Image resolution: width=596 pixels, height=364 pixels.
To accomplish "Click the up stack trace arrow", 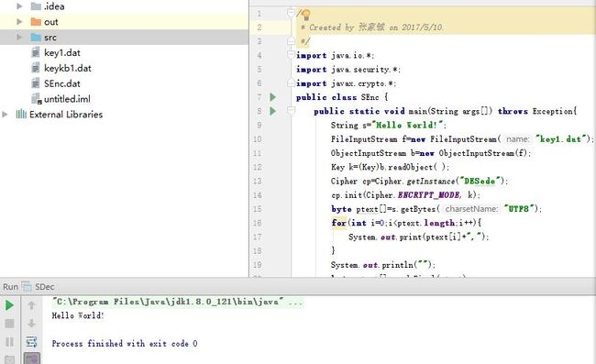I will tap(31, 305).
